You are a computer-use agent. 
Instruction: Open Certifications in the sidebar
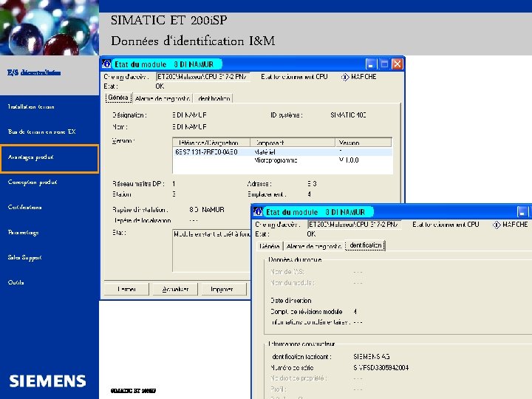(24, 207)
